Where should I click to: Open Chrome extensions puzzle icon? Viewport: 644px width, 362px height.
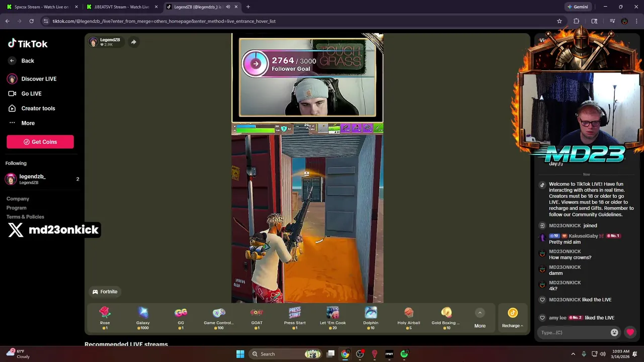[x=577, y=21]
